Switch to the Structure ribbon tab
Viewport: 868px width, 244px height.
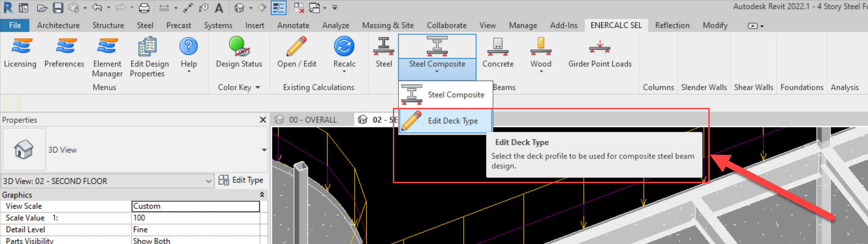tap(108, 25)
